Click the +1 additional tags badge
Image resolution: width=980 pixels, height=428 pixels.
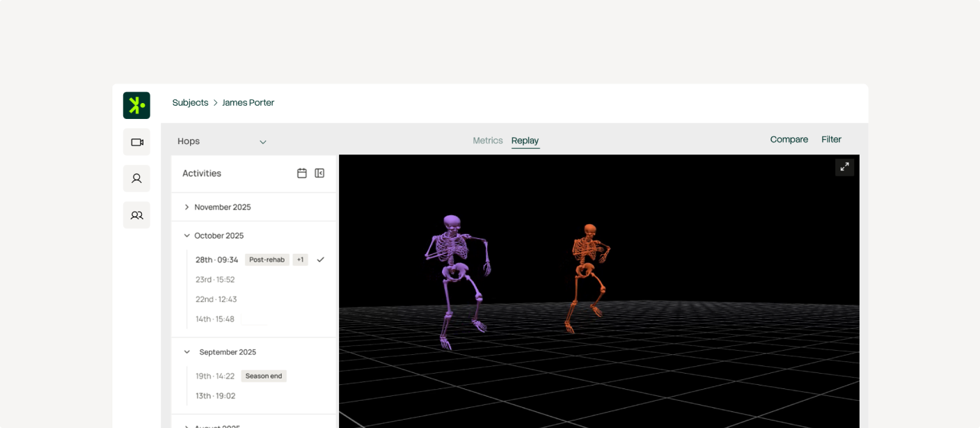pos(300,260)
